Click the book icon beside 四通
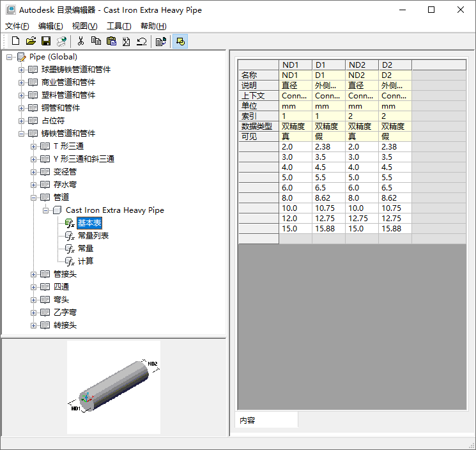Screen dimensions: 476x450 pos(45,287)
